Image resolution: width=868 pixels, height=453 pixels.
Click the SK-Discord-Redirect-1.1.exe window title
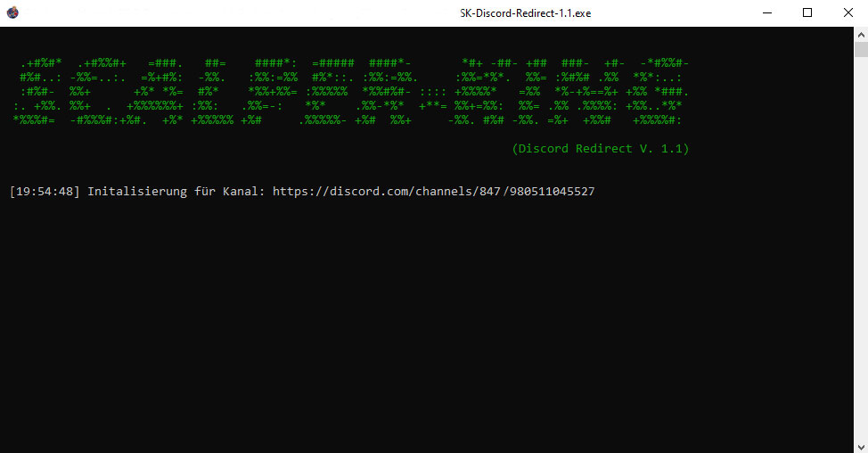[525, 13]
